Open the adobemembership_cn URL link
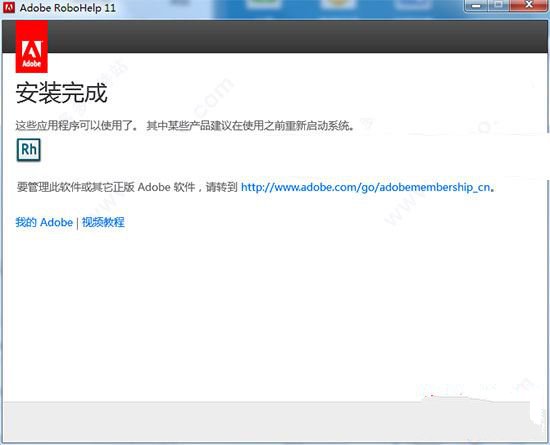The height and width of the screenshot is (445, 550). click(x=365, y=187)
